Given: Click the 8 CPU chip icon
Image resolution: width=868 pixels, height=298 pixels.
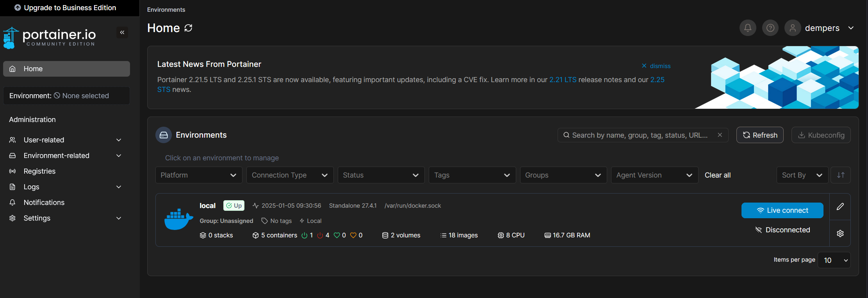Looking at the screenshot, I should point(501,235).
